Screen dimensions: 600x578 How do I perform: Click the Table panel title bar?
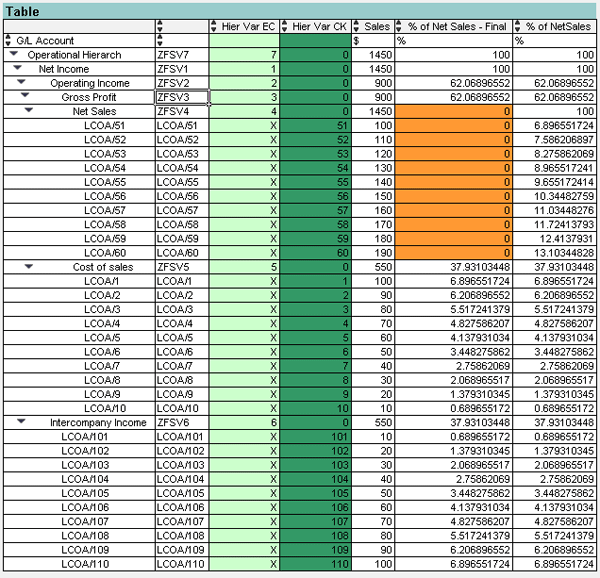point(300,8)
